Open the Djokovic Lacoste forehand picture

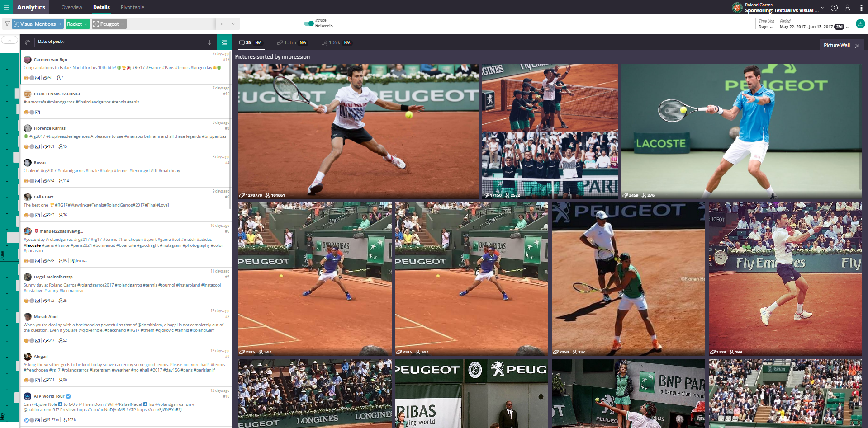pos(741,131)
